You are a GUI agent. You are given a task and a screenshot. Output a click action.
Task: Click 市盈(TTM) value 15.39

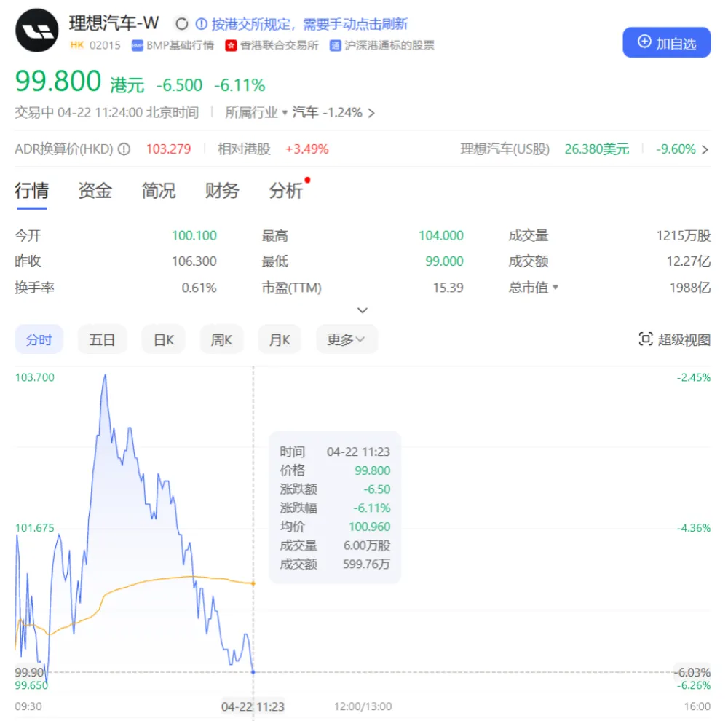pyautogui.click(x=448, y=288)
